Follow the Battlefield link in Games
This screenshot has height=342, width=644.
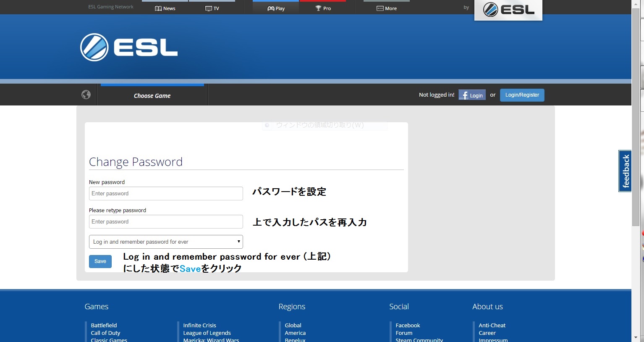click(104, 325)
